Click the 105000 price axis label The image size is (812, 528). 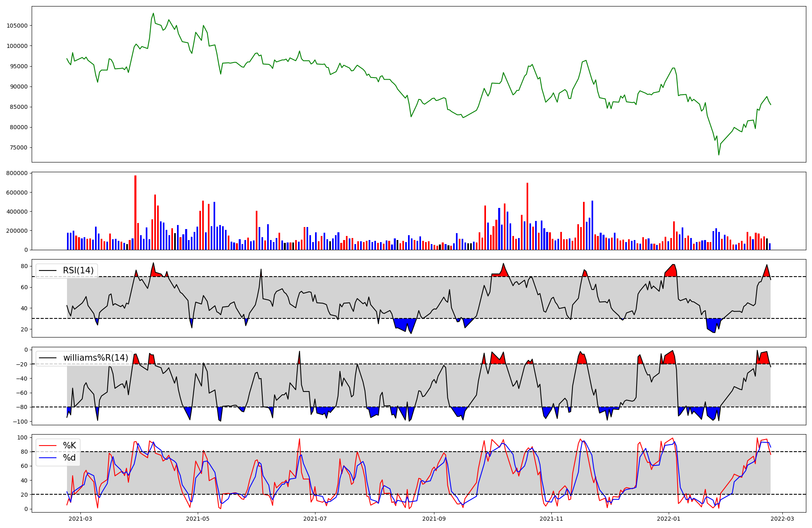17,26
